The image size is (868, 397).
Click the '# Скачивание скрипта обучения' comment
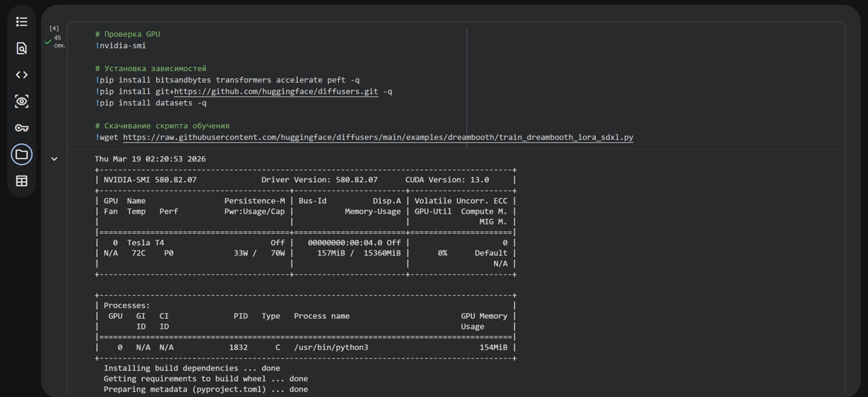(x=162, y=126)
